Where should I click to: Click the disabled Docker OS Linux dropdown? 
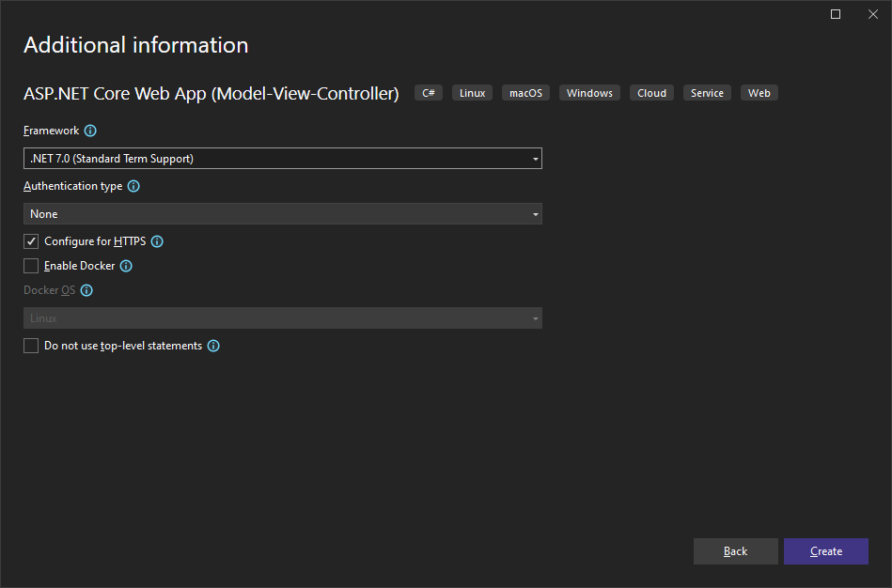282,318
